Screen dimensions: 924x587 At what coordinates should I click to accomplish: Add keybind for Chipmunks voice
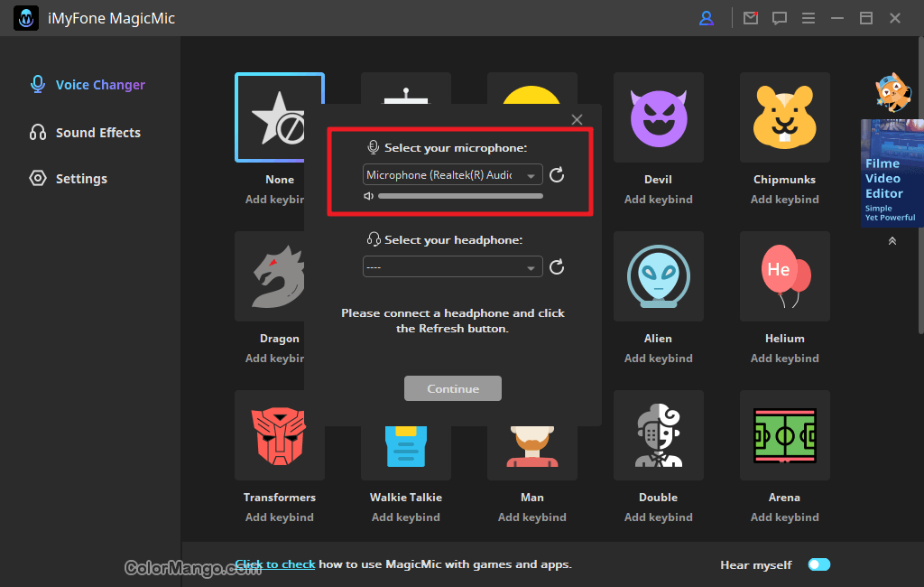(784, 200)
